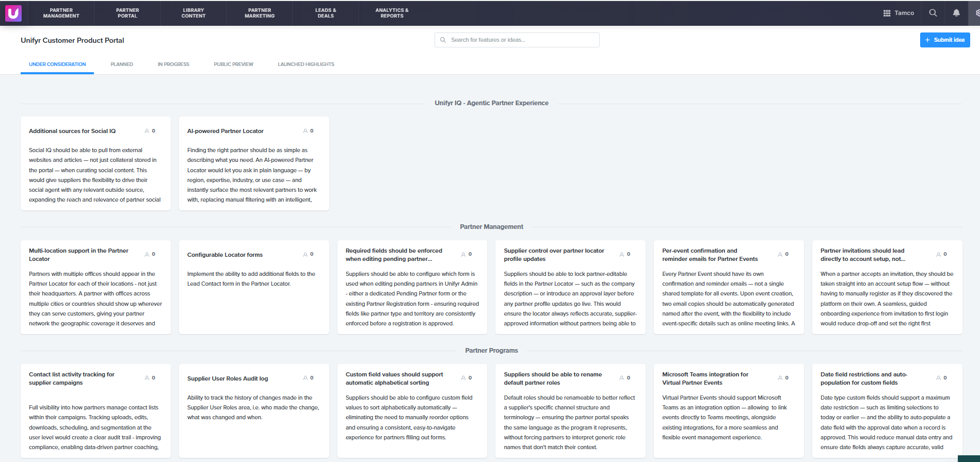Vote on Additional sources for Social IQ

coord(150,131)
